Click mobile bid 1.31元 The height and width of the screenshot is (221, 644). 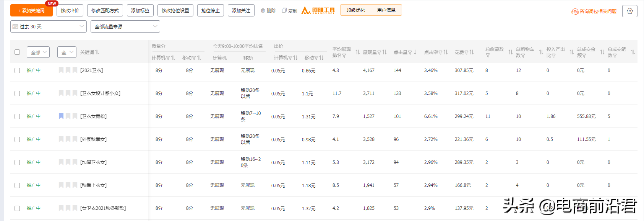click(308, 117)
